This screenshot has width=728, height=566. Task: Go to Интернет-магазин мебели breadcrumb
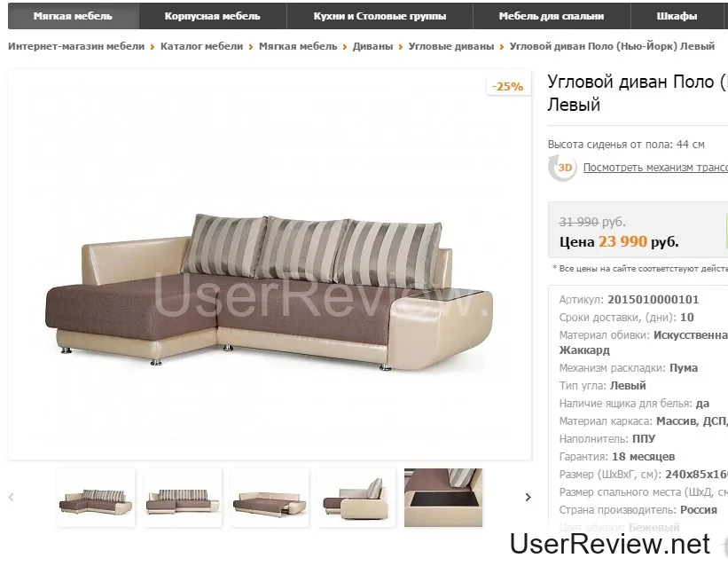(76, 46)
